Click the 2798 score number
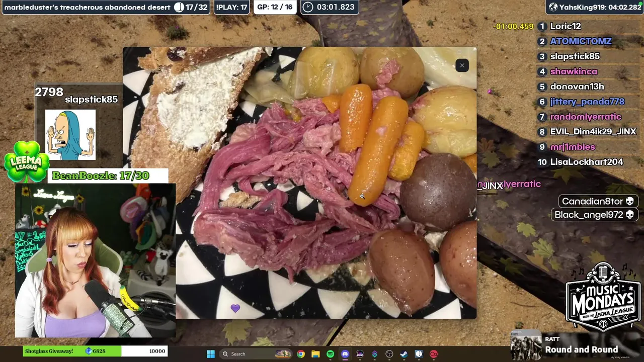The width and height of the screenshot is (644, 362). [49, 92]
